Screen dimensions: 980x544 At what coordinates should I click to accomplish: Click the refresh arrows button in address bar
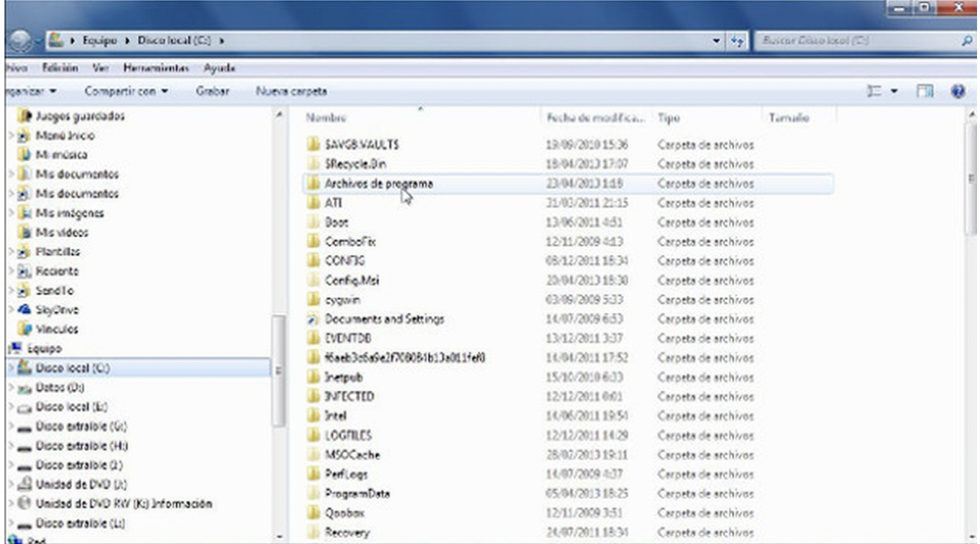738,40
